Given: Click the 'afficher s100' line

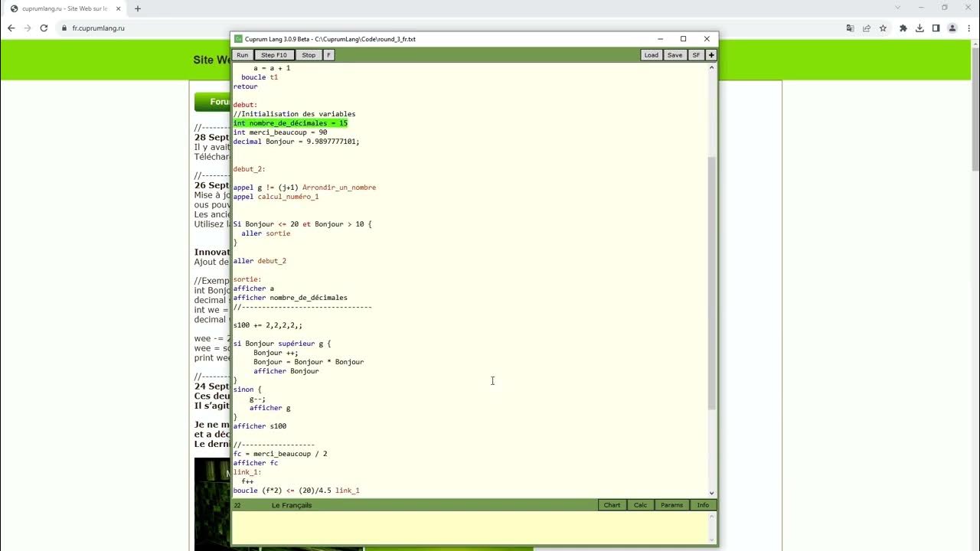Looking at the screenshot, I should [260, 426].
